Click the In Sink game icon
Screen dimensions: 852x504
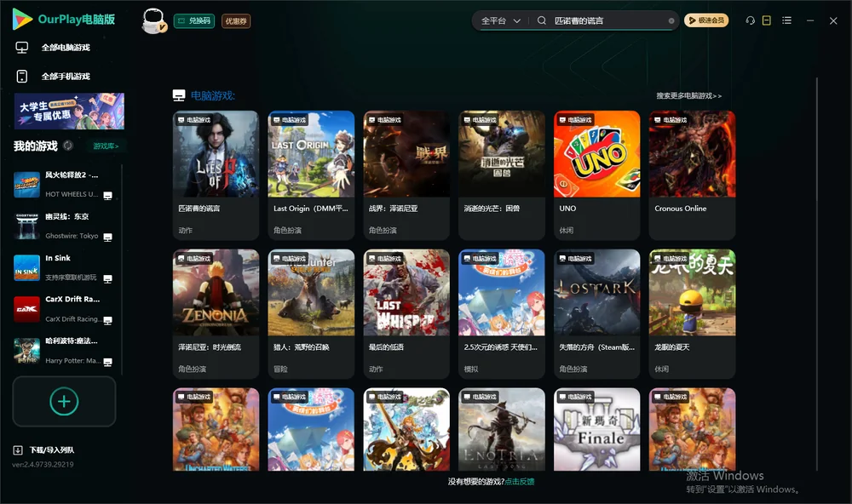(x=26, y=267)
